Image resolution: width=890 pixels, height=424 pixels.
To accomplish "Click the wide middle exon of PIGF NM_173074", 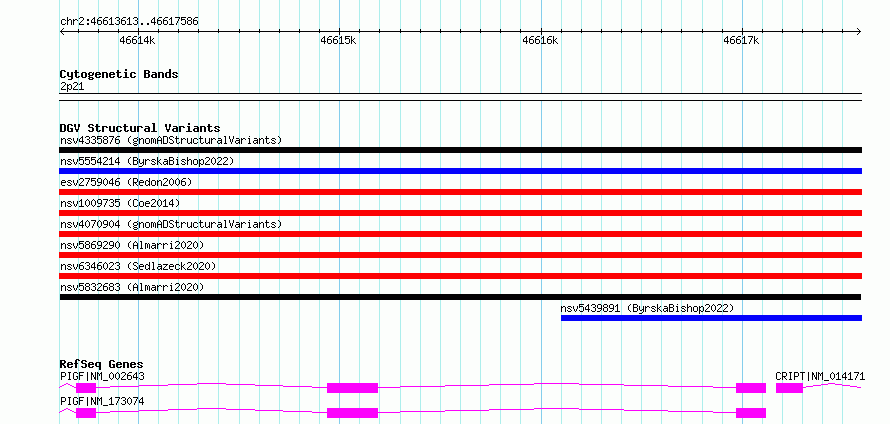I will tap(352, 413).
